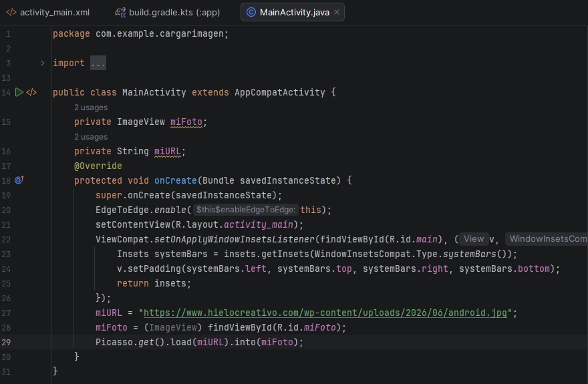This screenshot has width=588, height=384.
Task: Open related XML file from the line 14 gutter icon
Action: (x=31, y=92)
